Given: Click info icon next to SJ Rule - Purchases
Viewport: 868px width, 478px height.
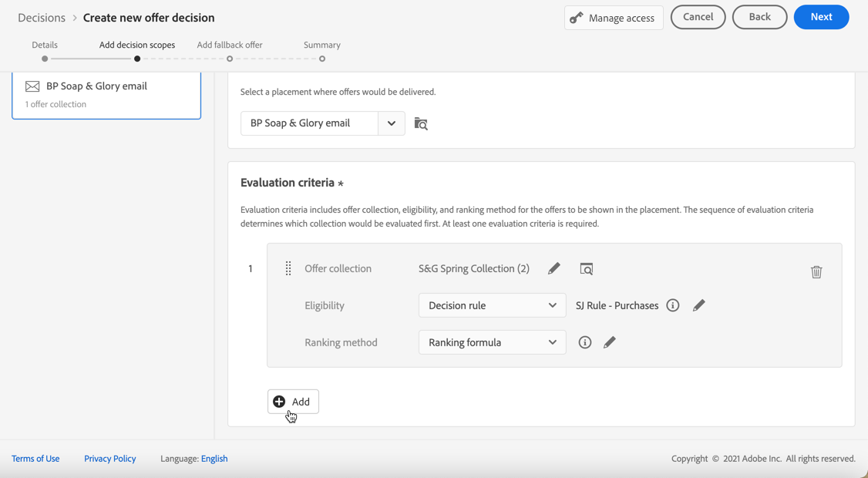Looking at the screenshot, I should pos(673,305).
